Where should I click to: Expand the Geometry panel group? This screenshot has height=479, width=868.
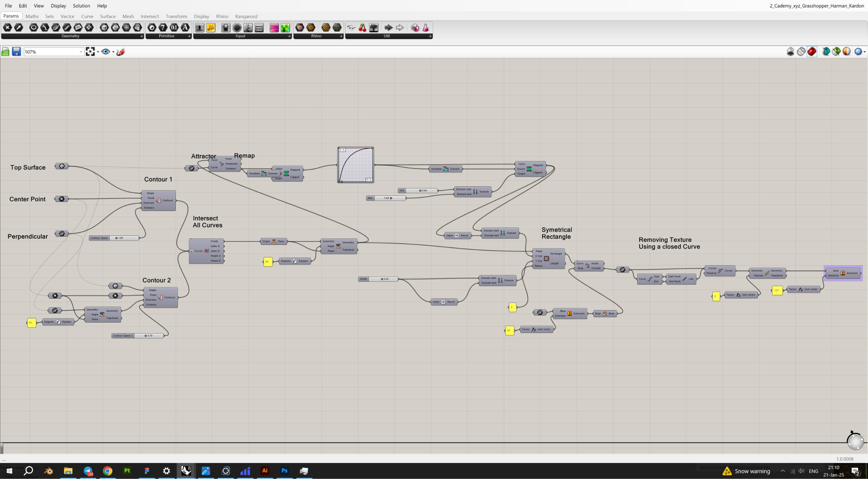coord(141,36)
